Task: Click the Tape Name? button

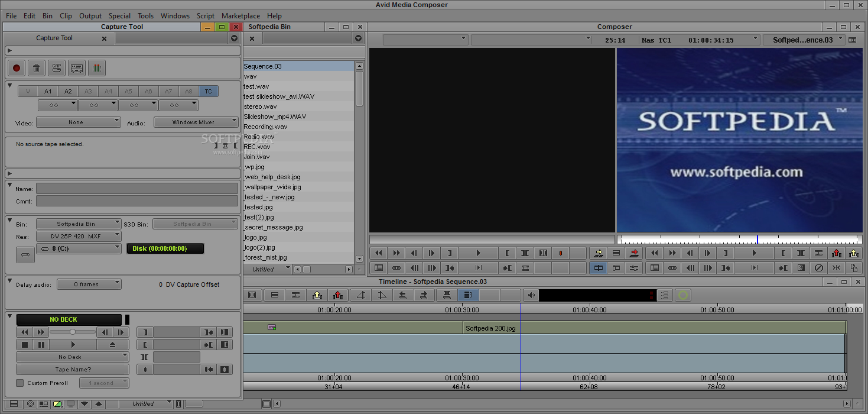Action: (73, 370)
